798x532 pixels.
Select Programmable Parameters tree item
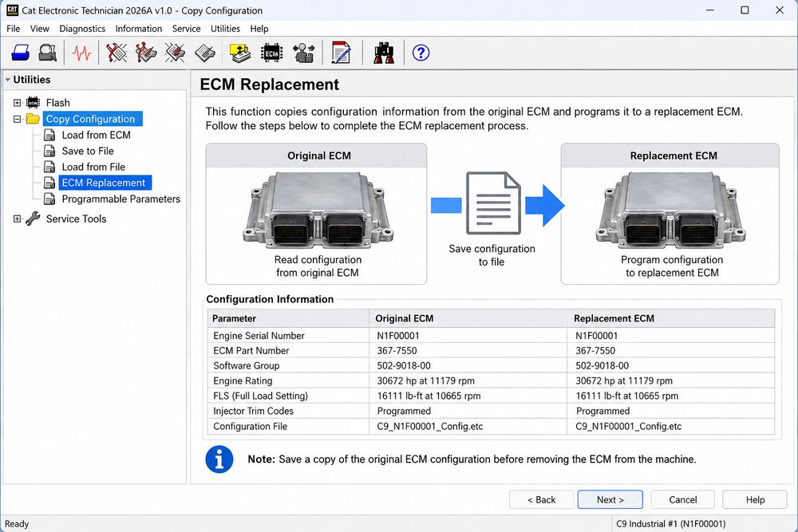pos(120,199)
